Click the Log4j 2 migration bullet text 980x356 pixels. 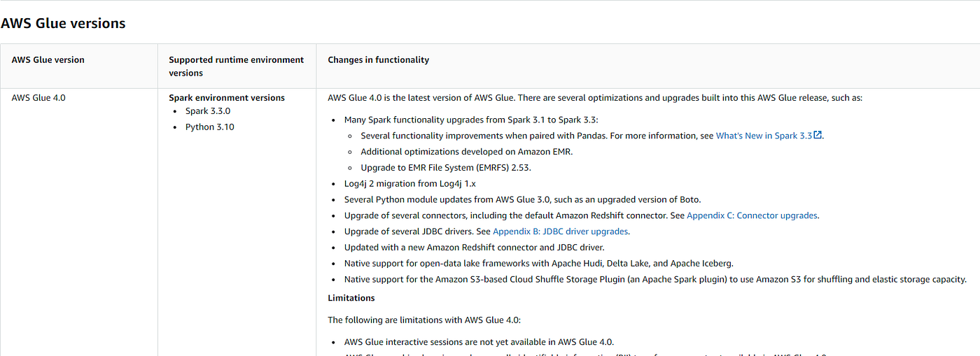tap(410, 184)
